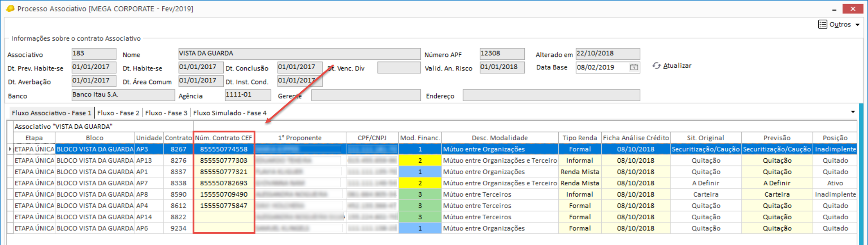Click the Banco field Banco Itau S.A.
The width and height of the screenshot is (868, 245).
click(123, 95)
